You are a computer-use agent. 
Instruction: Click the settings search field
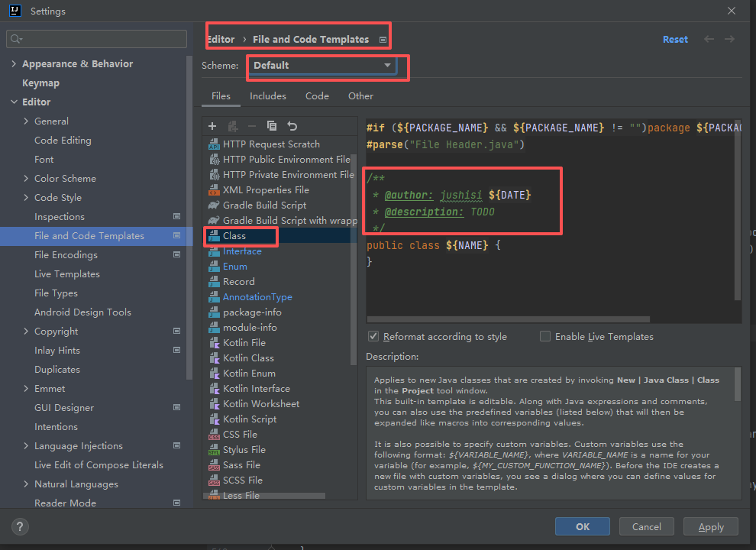(96, 39)
